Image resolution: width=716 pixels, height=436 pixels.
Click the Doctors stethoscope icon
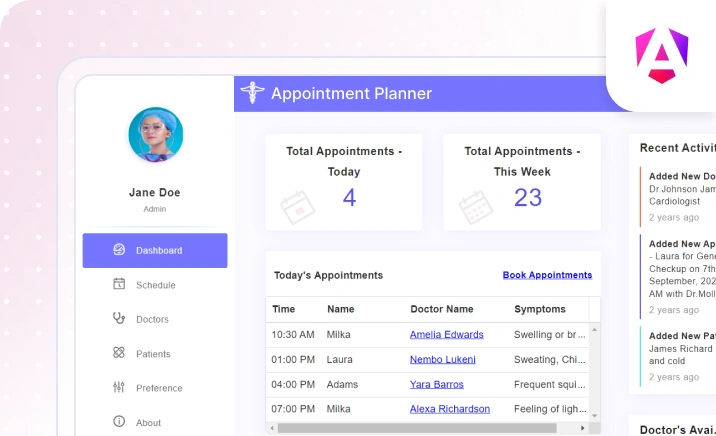(x=119, y=318)
